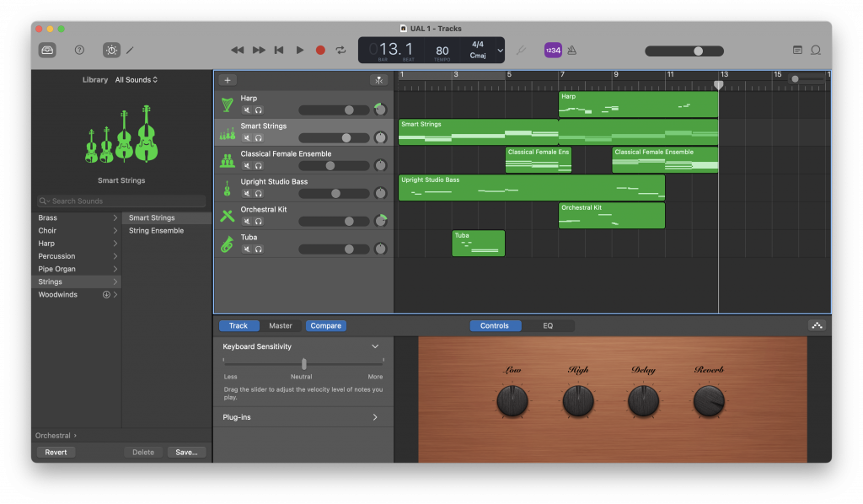Click the Save... button
This screenshot has height=504, width=863.
(x=186, y=453)
